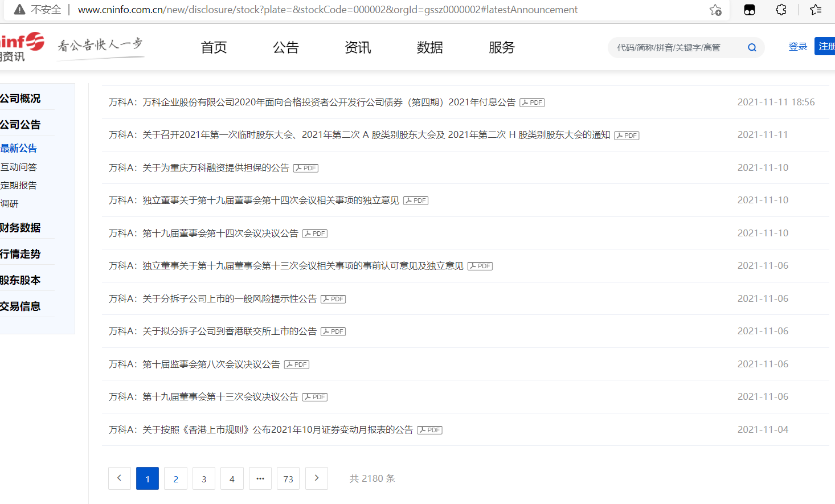Go to next page arrow

317,478
